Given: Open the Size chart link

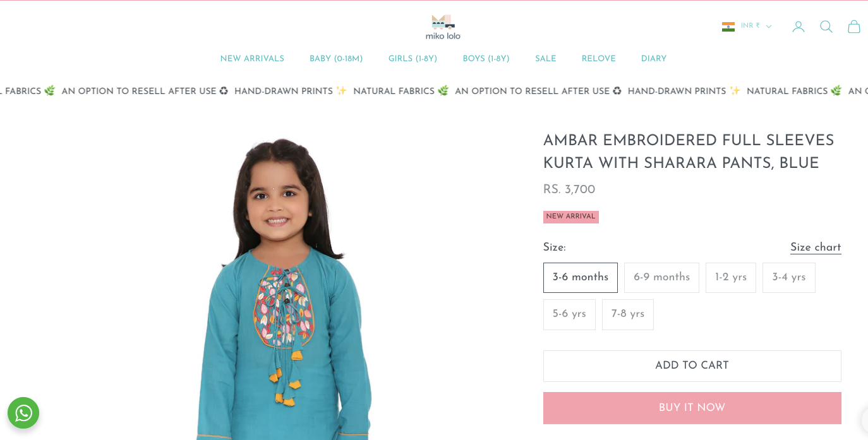Looking at the screenshot, I should coord(816,247).
